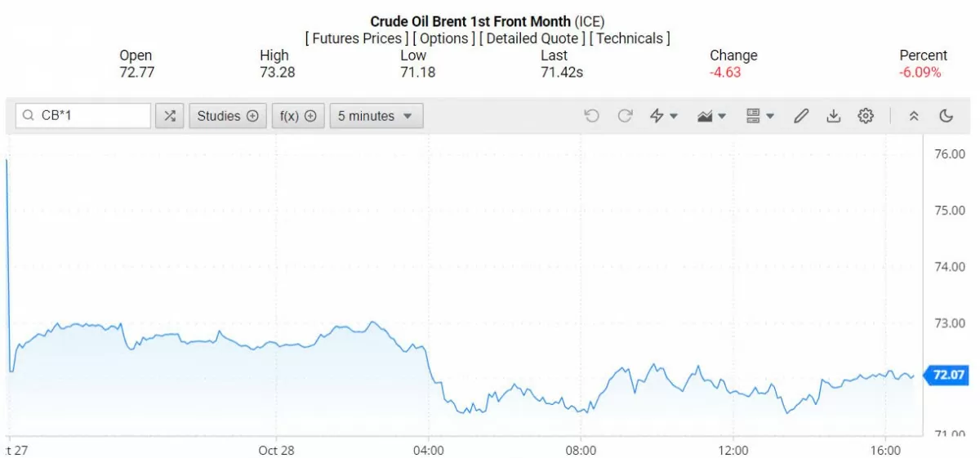Open the f(x) expression button

pyautogui.click(x=297, y=116)
